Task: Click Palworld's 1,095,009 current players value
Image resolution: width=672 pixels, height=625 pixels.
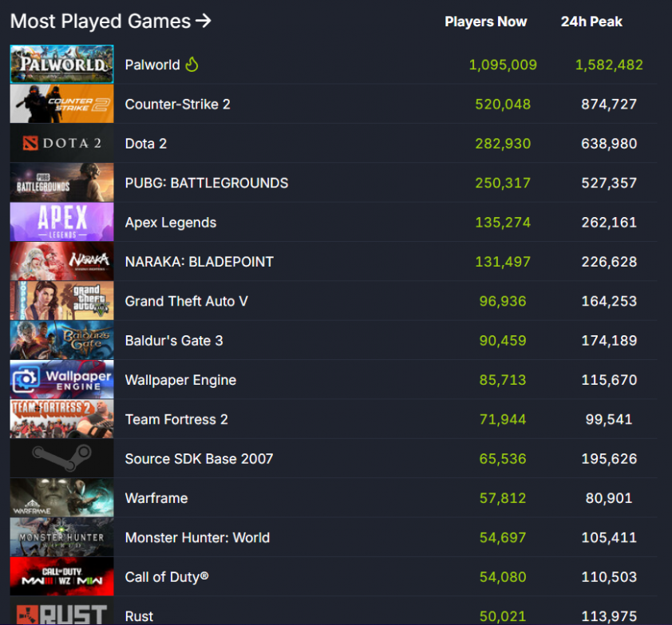Action: pos(503,65)
